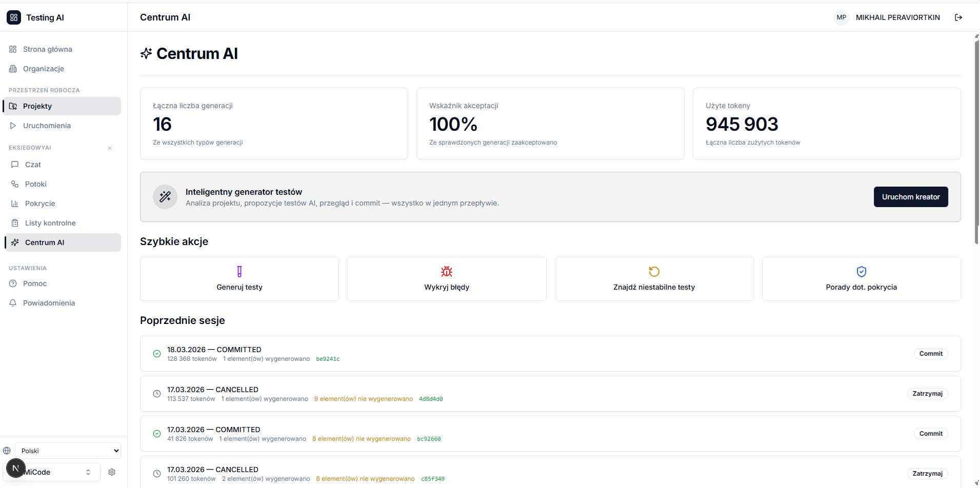Click the Centrum AI sparkle icon in sidebar
The image size is (980, 488).
(x=15, y=242)
